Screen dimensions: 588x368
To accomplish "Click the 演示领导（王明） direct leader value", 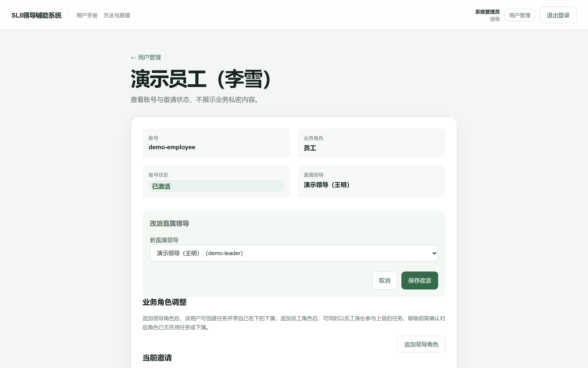I will (326, 185).
